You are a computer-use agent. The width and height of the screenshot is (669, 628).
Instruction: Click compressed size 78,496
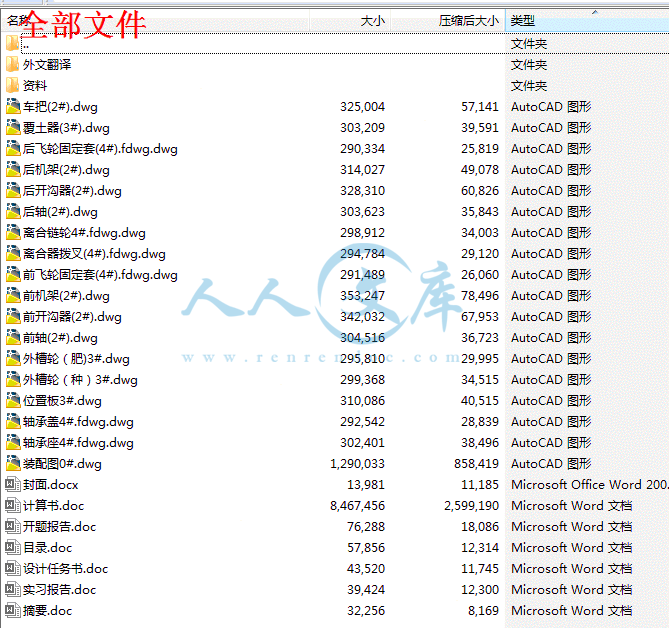pyautogui.click(x=480, y=296)
